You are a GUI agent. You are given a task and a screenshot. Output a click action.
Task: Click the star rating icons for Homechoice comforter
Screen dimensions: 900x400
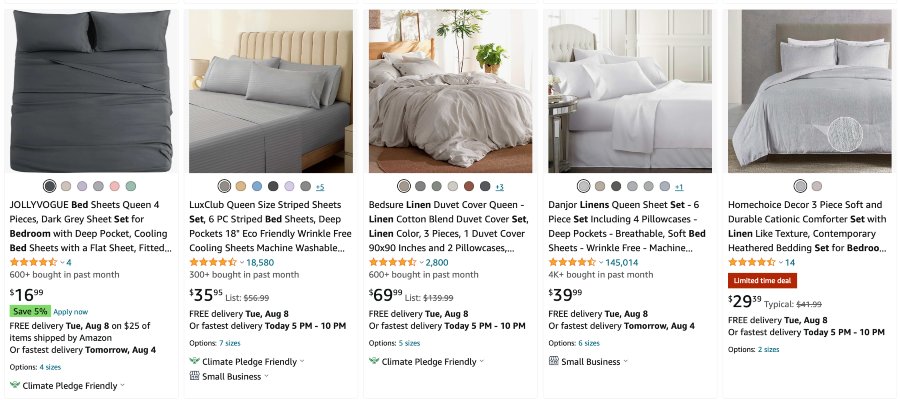point(753,262)
